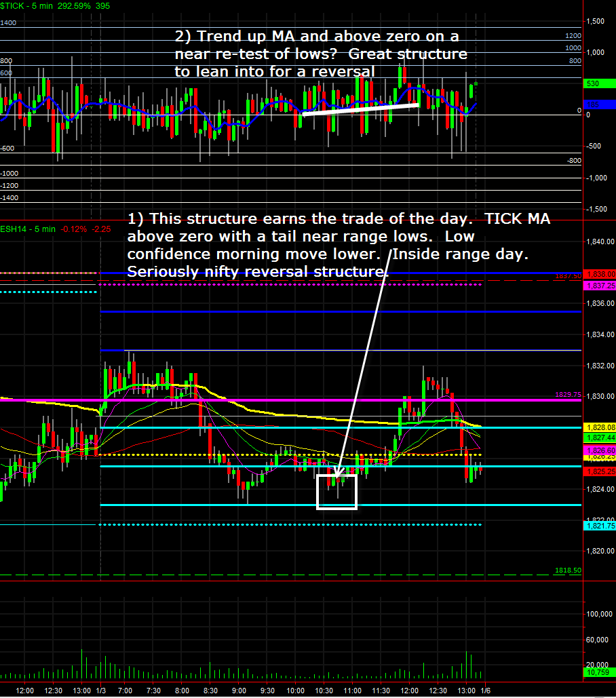Viewport: 616px width, 698px height.
Task: Click the red 1,838.00 price tag
Action: pos(600,274)
